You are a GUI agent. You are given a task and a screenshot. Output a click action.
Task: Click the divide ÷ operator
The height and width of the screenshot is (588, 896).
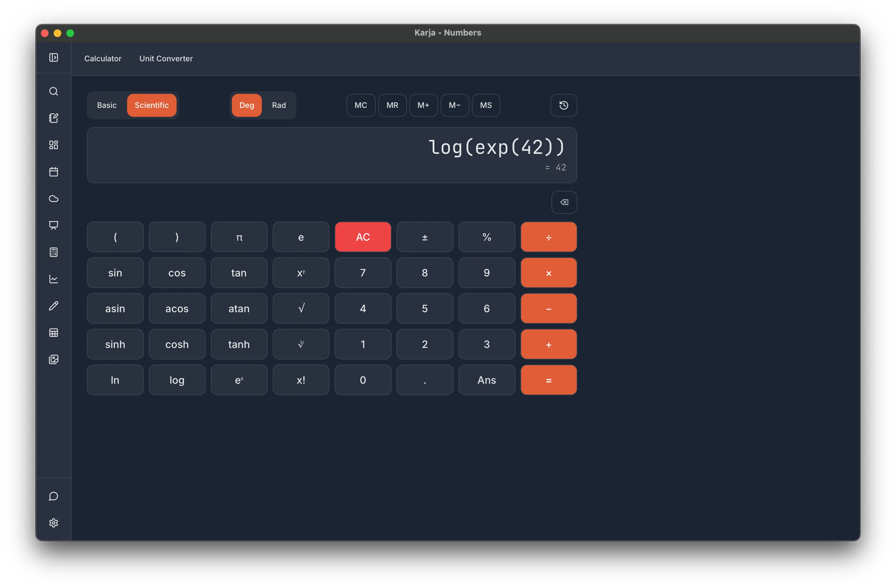click(x=549, y=237)
